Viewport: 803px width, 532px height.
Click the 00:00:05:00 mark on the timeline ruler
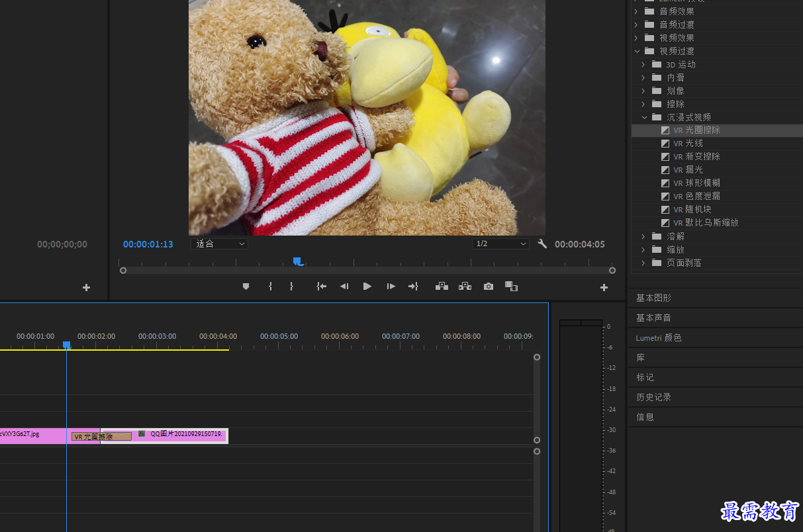click(279, 336)
